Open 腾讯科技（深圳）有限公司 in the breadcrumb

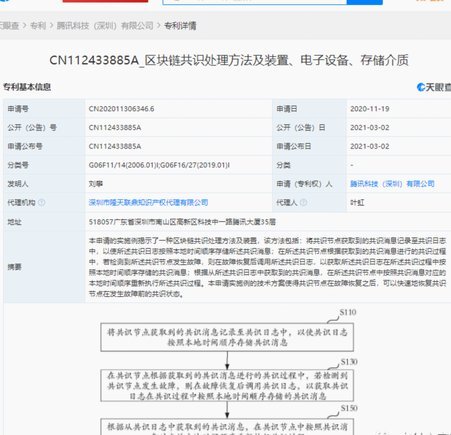[105, 26]
